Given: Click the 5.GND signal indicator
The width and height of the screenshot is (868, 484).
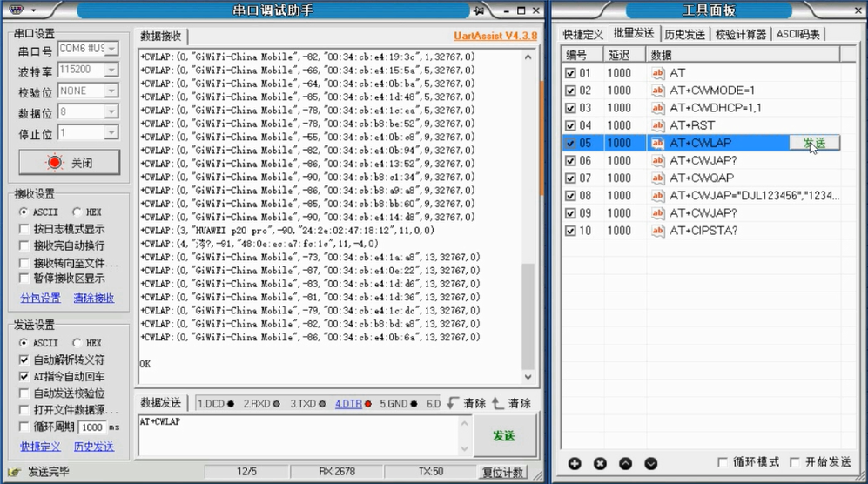Looking at the screenshot, I should click(399, 404).
